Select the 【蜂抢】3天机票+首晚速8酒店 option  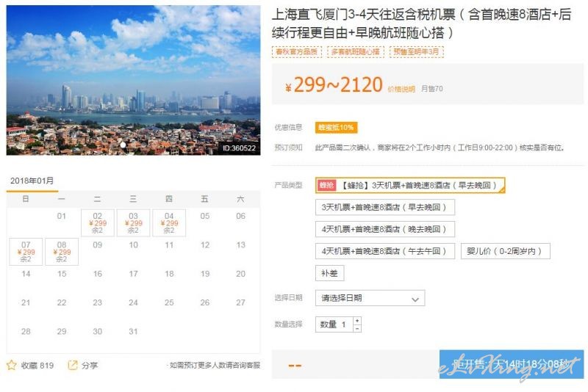click(410, 185)
